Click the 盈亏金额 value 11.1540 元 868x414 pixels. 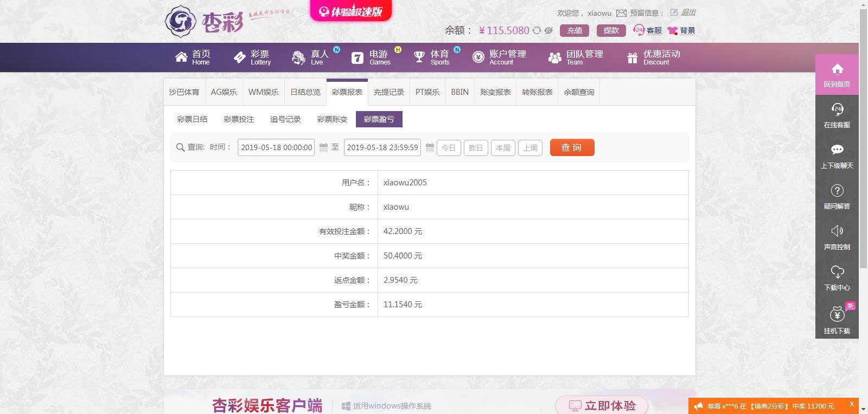[403, 305]
